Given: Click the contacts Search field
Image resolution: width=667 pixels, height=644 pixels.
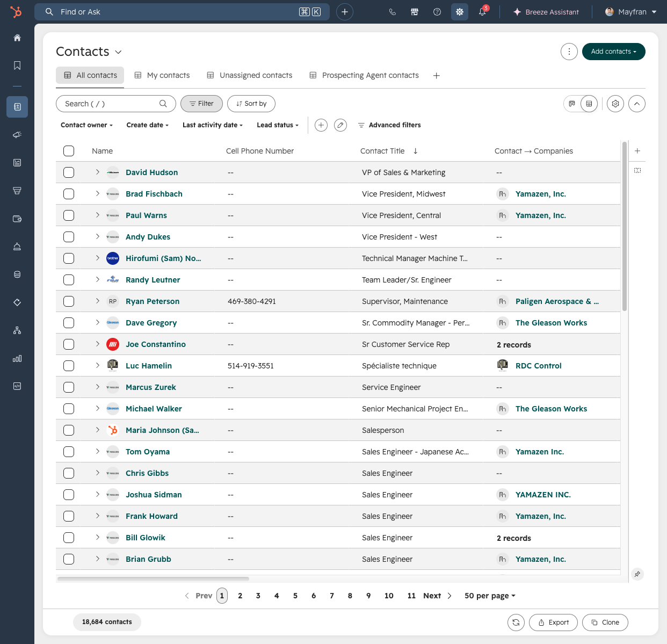Looking at the screenshot, I should click(116, 104).
